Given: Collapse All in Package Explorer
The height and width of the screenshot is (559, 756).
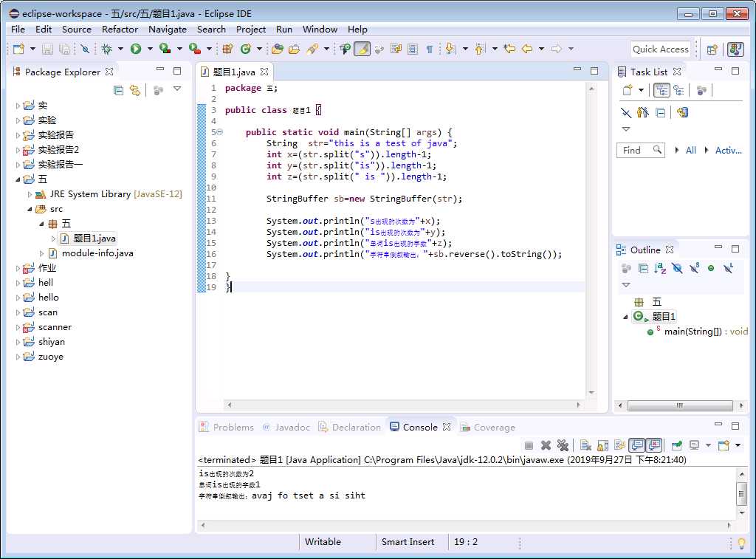Looking at the screenshot, I should coord(118,90).
